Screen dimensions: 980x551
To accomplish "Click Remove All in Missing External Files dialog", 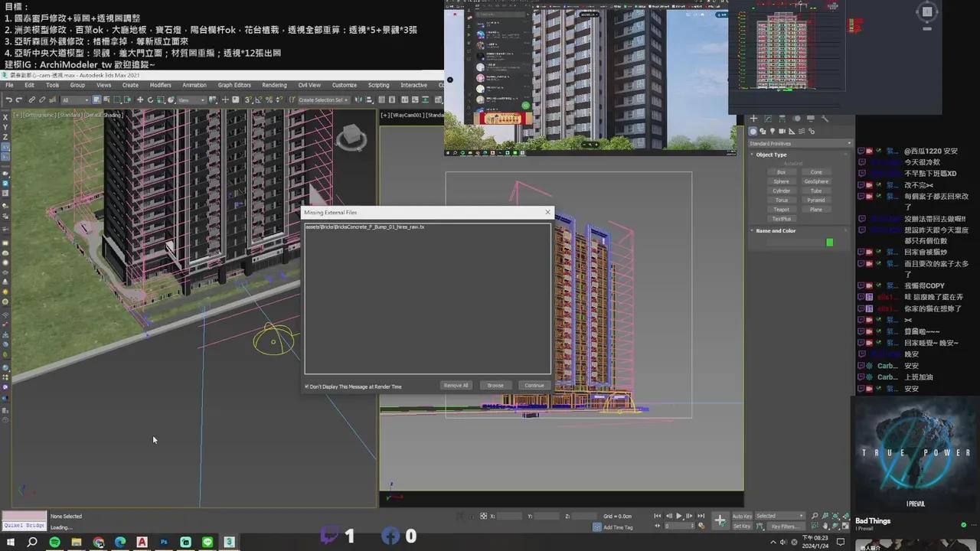I will coord(456,385).
